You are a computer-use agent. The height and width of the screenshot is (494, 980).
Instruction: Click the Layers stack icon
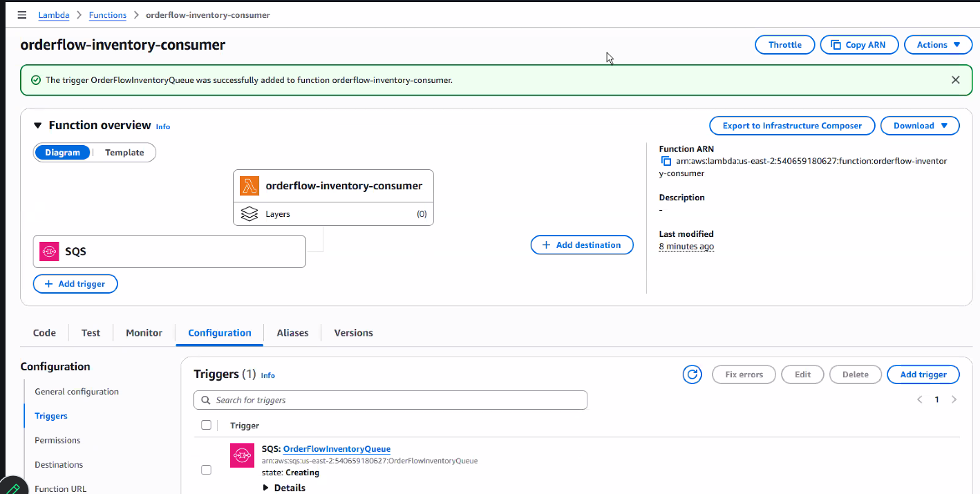click(249, 214)
